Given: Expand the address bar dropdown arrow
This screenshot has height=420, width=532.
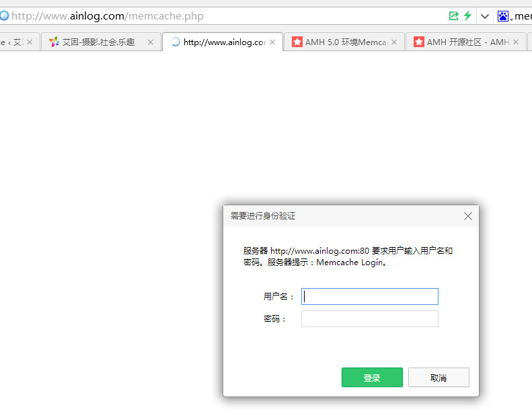Looking at the screenshot, I should (x=484, y=16).
